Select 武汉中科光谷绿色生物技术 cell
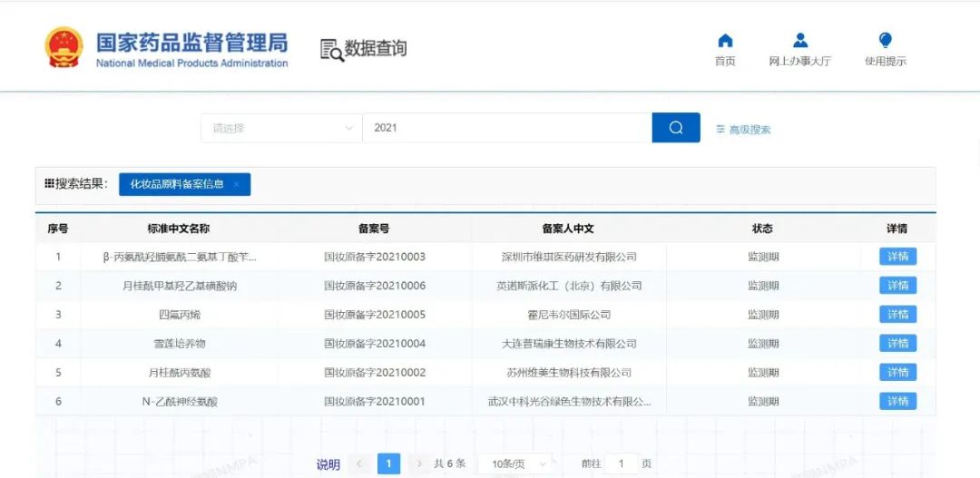980x478 pixels. (x=569, y=402)
